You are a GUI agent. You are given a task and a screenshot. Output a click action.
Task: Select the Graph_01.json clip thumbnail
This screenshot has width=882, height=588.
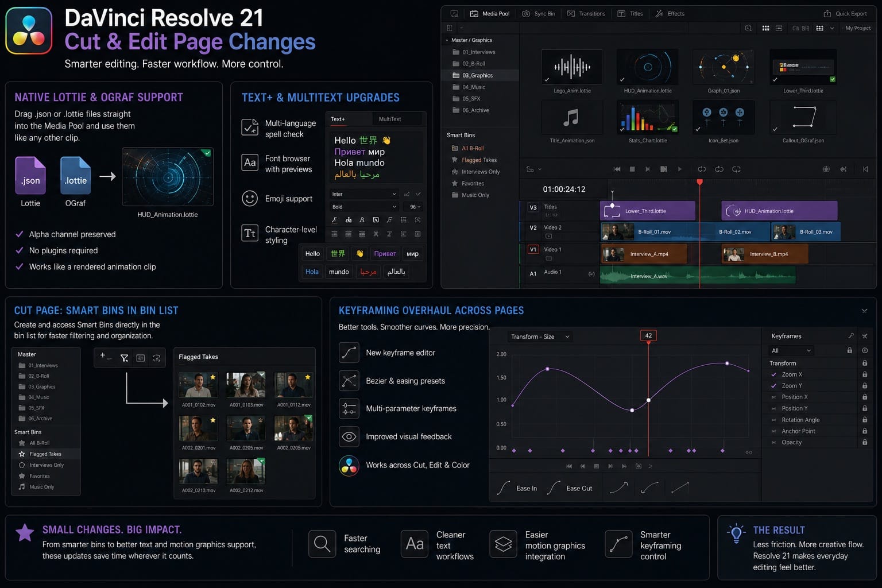click(x=724, y=67)
